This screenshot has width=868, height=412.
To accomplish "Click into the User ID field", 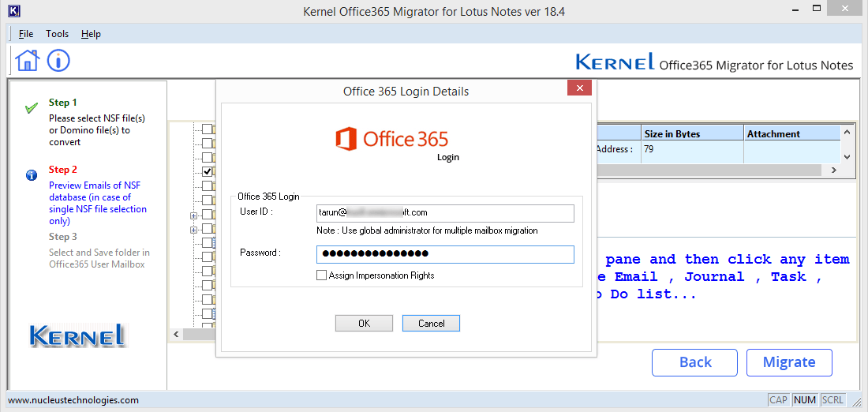I will tap(445, 212).
